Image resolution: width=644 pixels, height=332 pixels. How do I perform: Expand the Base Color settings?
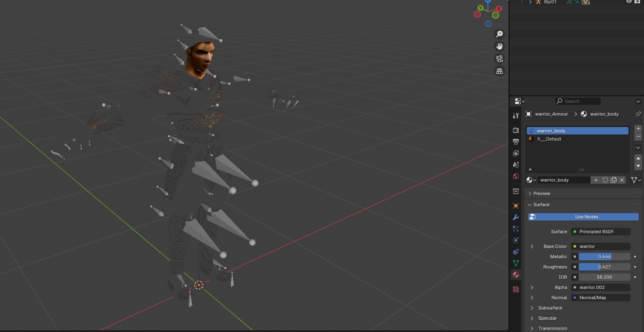[532, 246]
